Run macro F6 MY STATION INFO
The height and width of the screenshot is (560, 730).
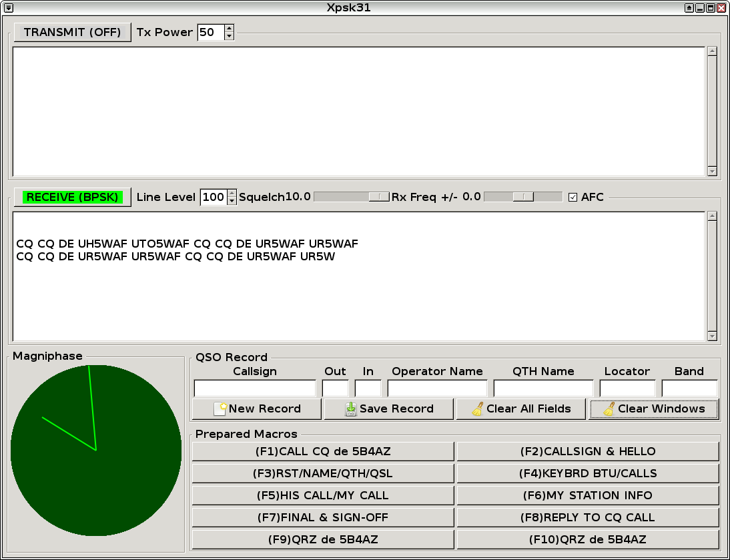588,495
